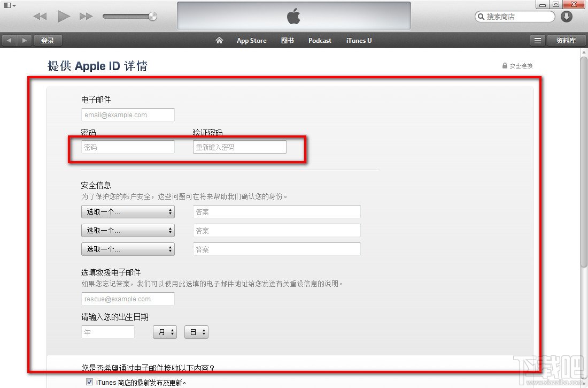Click the forward navigation arrow
The height and width of the screenshot is (388, 588).
coord(24,40)
